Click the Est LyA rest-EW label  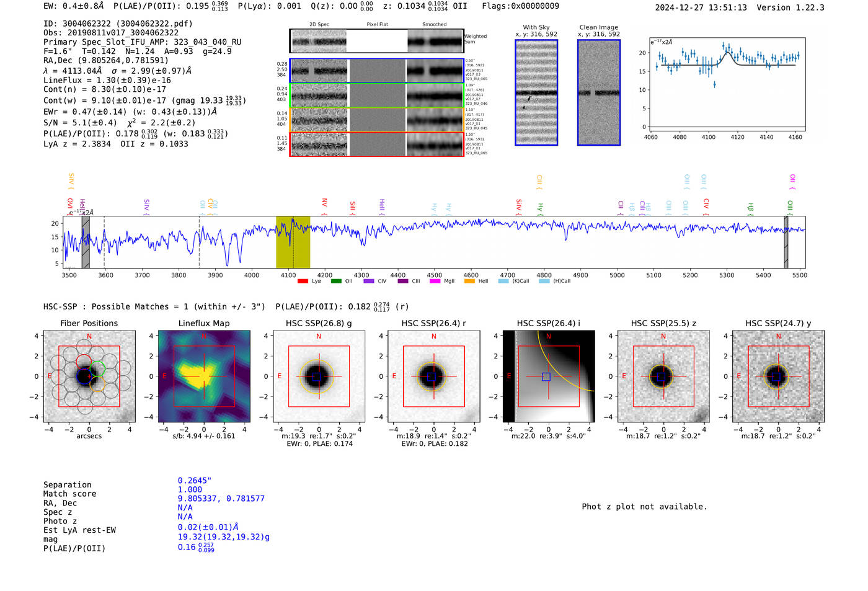pos(79,530)
